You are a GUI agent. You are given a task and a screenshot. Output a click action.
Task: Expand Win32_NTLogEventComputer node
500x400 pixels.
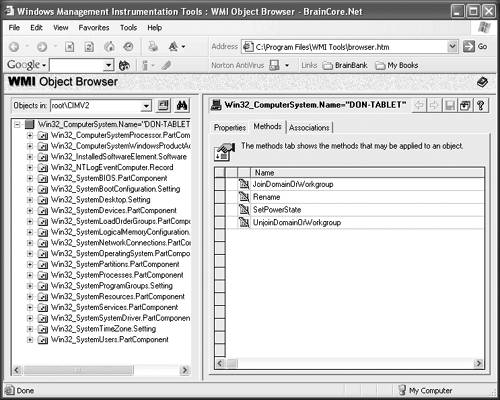click(30, 168)
